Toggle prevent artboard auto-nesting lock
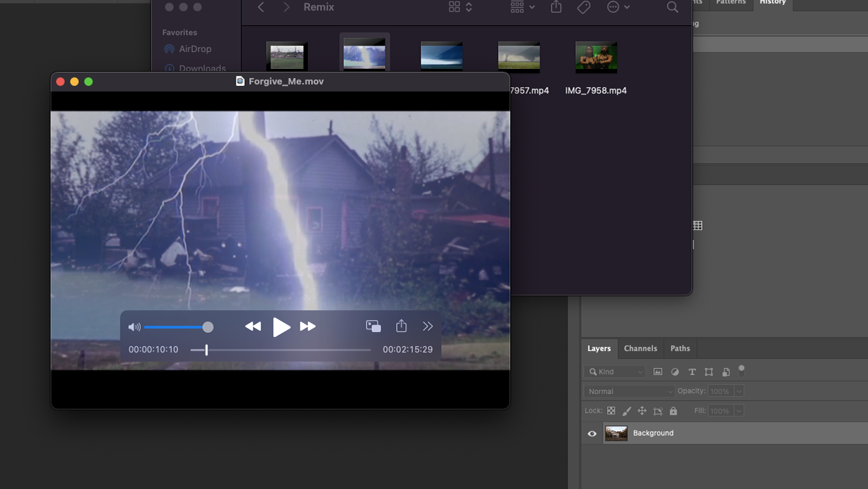This screenshot has height=489, width=868. click(x=658, y=411)
